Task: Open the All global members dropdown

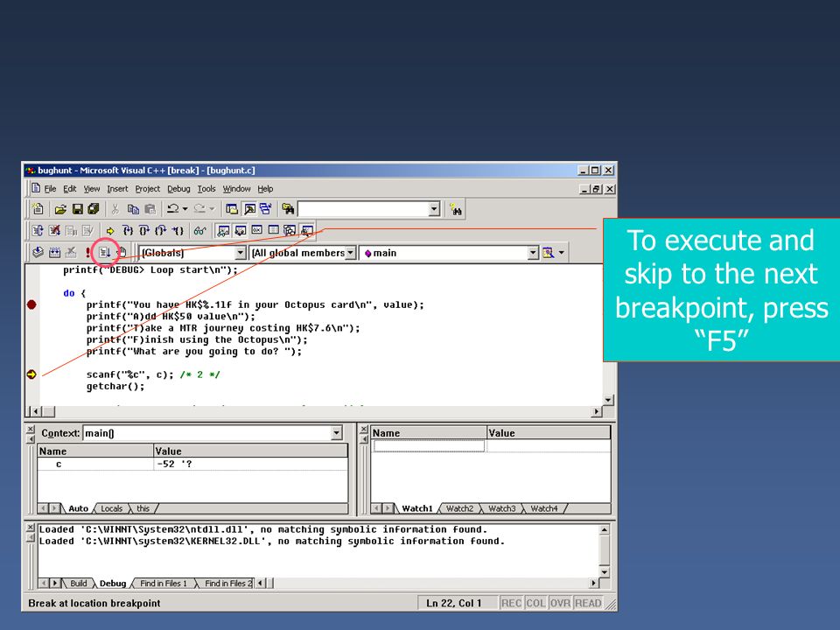Action: click(350, 253)
